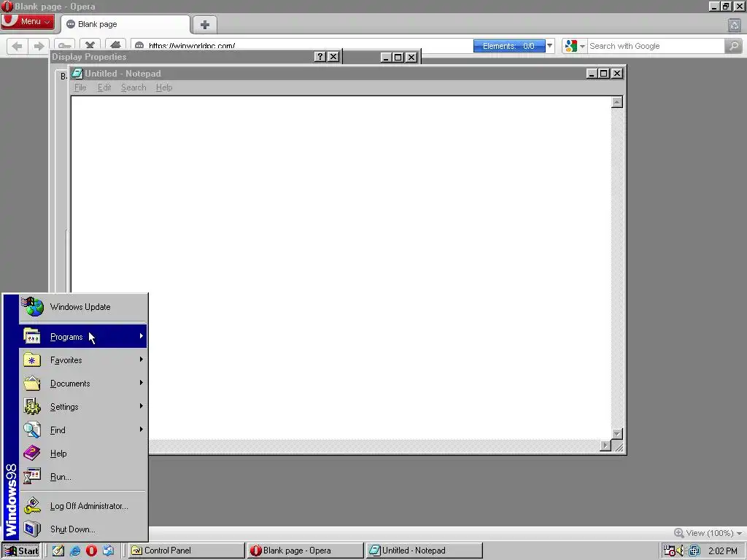The image size is (747, 560).
Task: Expand the Programs submenu arrow
Action: click(141, 336)
